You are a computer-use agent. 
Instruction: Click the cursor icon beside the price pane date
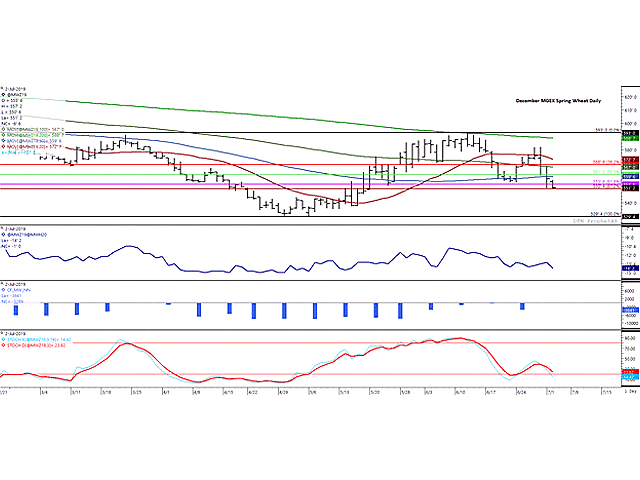click(x=2, y=88)
